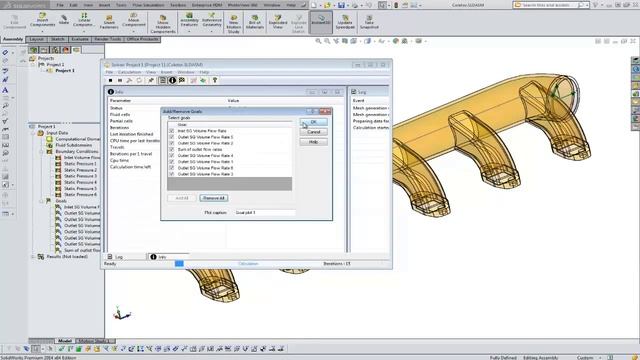Viewport: 640px width, 360px height.
Task: Click Help button in Add/Remove Goals dialog
Action: pyautogui.click(x=313, y=142)
